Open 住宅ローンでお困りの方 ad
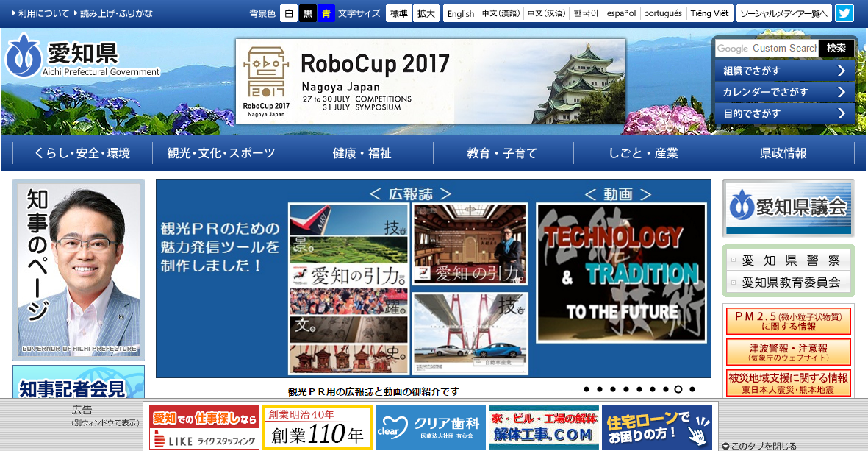868x451 pixels. [x=656, y=427]
